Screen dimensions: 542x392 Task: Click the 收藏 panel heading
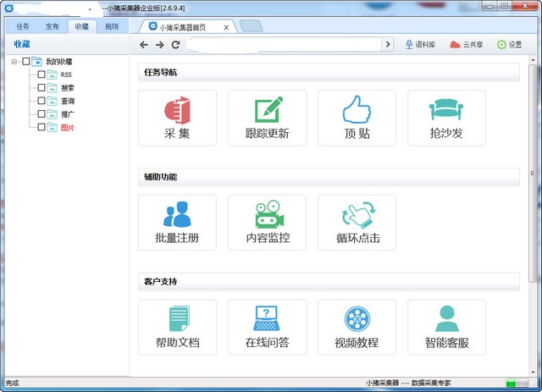tap(22, 44)
